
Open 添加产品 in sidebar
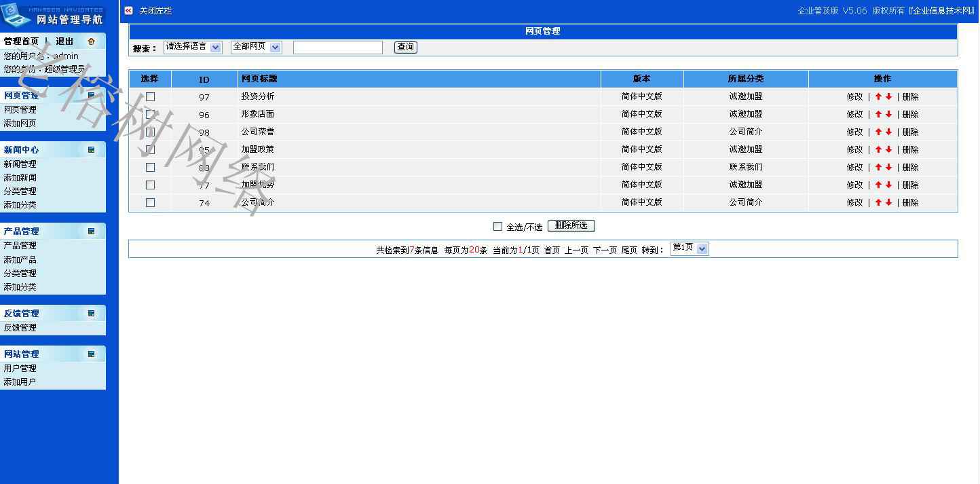click(x=20, y=259)
